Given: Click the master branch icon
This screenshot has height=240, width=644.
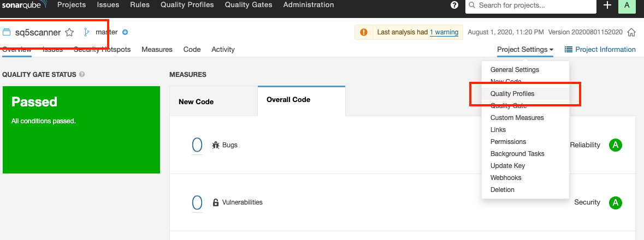Looking at the screenshot, I should [x=86, y=33].
